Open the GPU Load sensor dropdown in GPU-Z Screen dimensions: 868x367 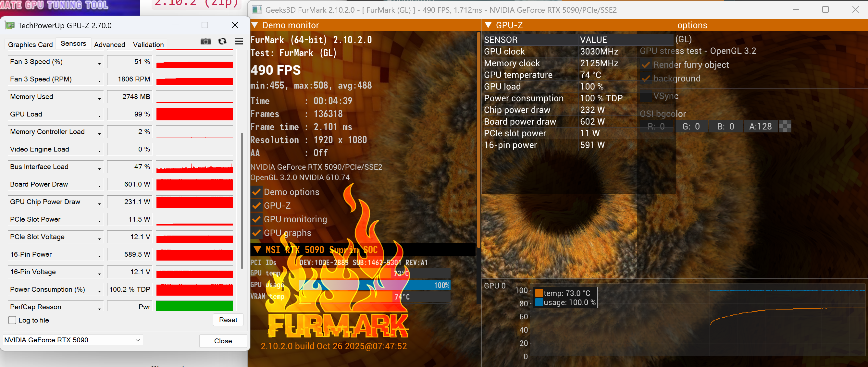pyautogui.click(x=99, y=116)
